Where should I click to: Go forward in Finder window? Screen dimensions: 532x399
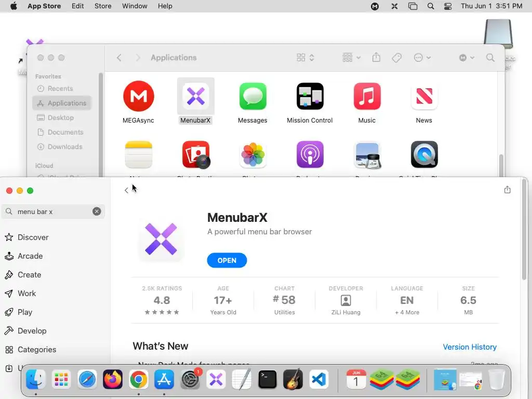[138, 58]
